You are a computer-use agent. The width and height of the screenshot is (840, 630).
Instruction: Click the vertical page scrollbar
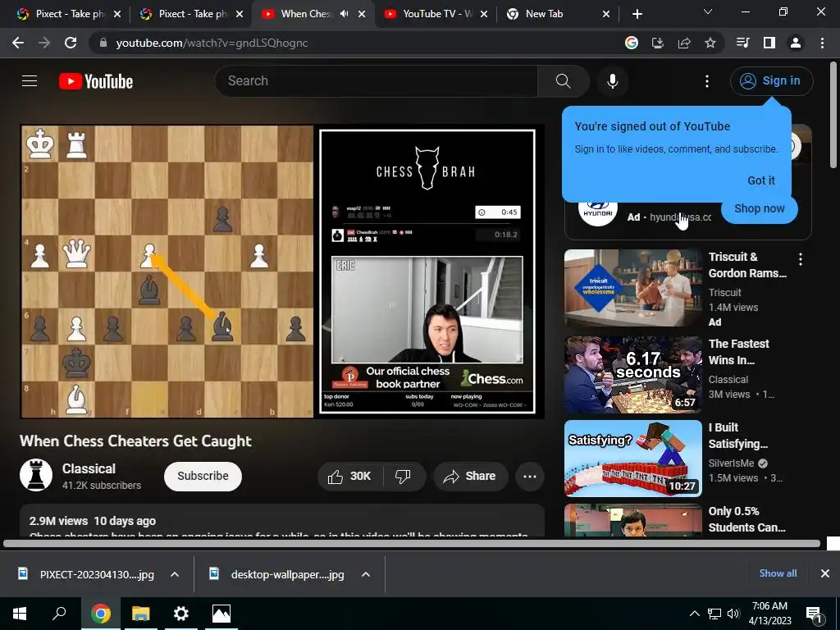(x=833, y=116)
